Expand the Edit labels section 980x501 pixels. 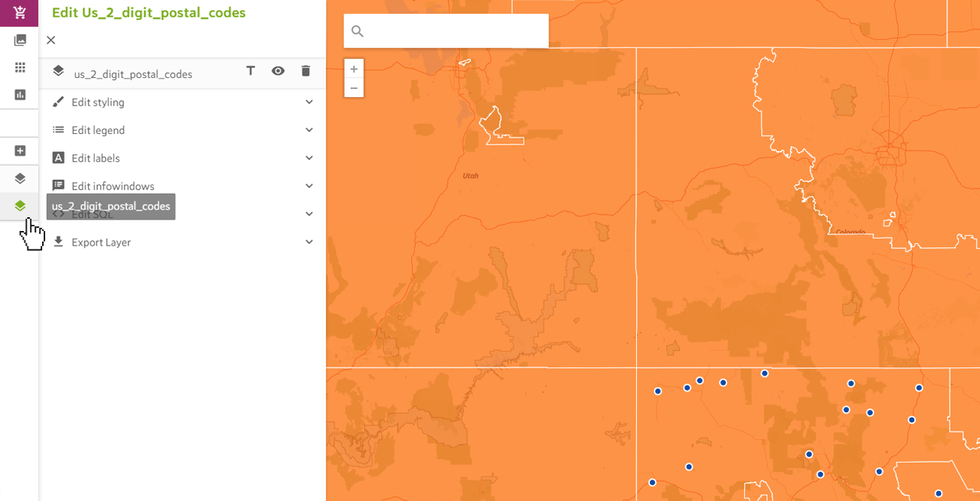pos(184,158)
